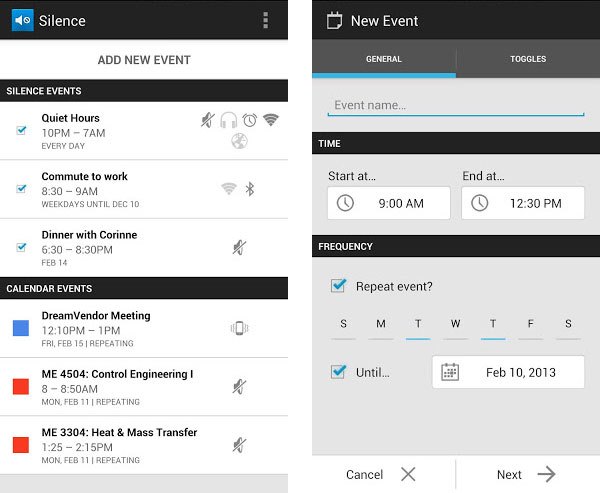The width and height of the screenshot is (600, 493).
Task: Tap the red ME 3304 color square
Action: coord(21,445)
